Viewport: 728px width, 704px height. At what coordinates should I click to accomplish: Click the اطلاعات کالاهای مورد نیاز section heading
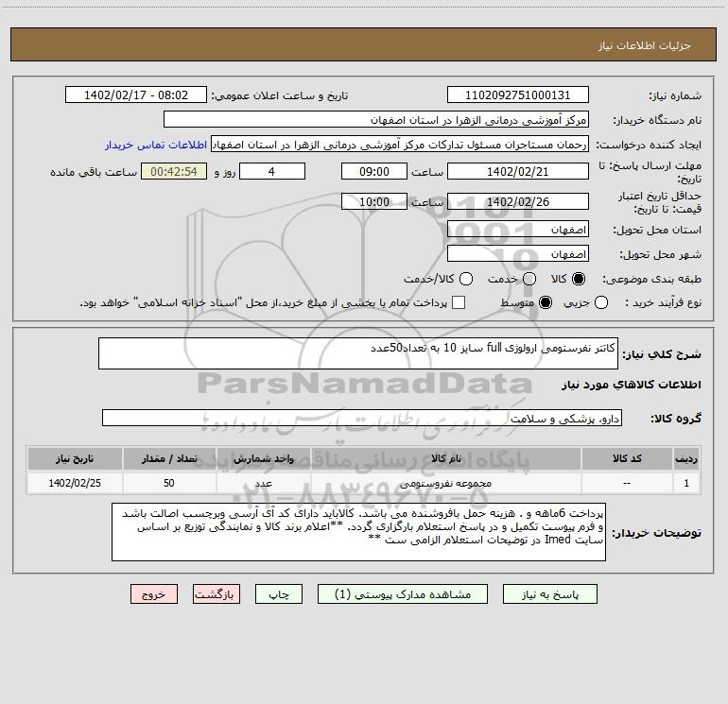632,385
